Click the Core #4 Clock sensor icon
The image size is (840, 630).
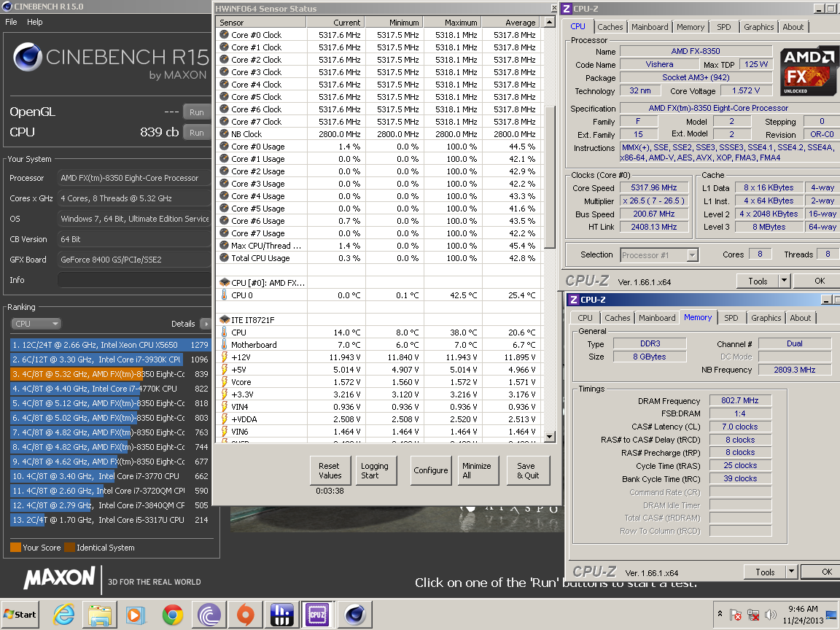click(x=224, y=85)
